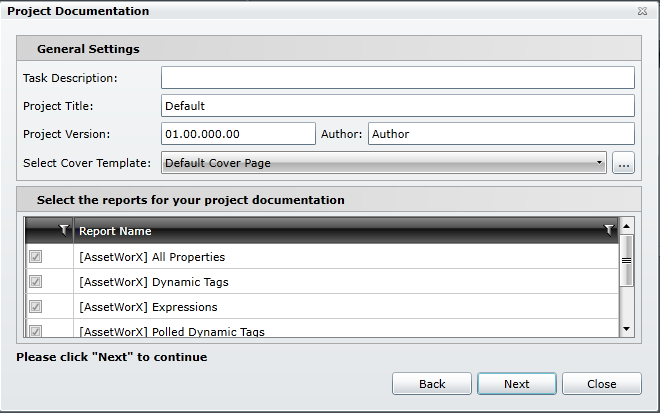Image resolution: width=660 pixels, height=413 pixels.
Task: Open the Select Cover Template dropdown
Action: tap(383, 163)
